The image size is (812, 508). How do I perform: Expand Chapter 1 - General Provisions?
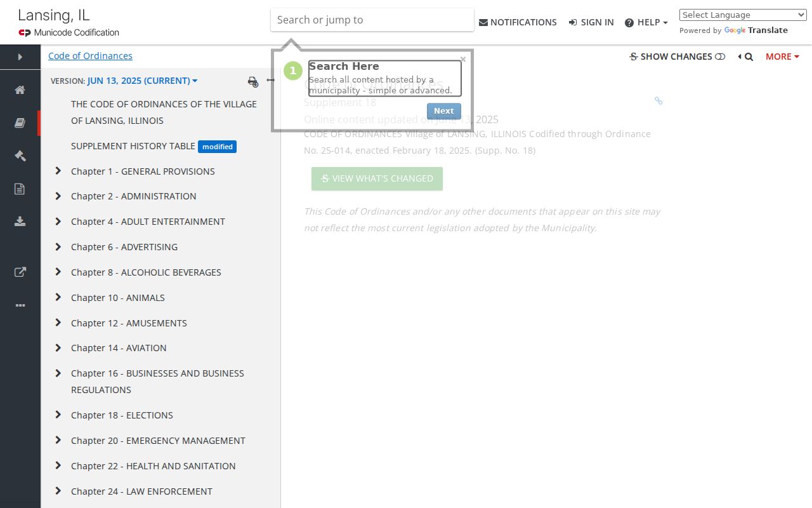click(x=58, y=171)
